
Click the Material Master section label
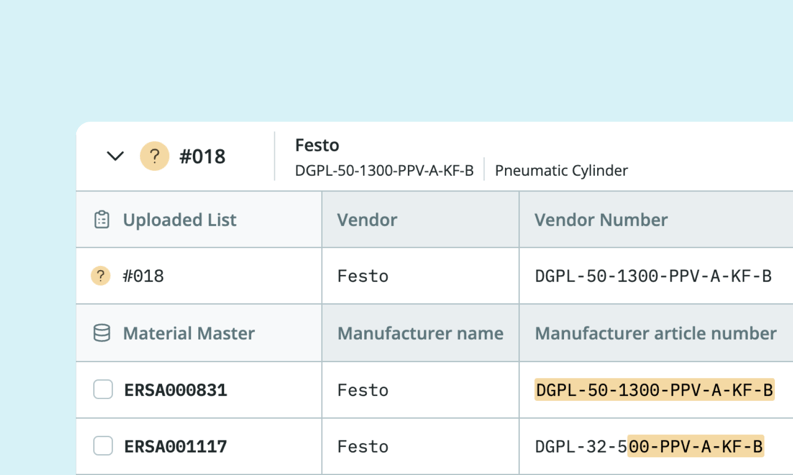(x=189, y=333)
